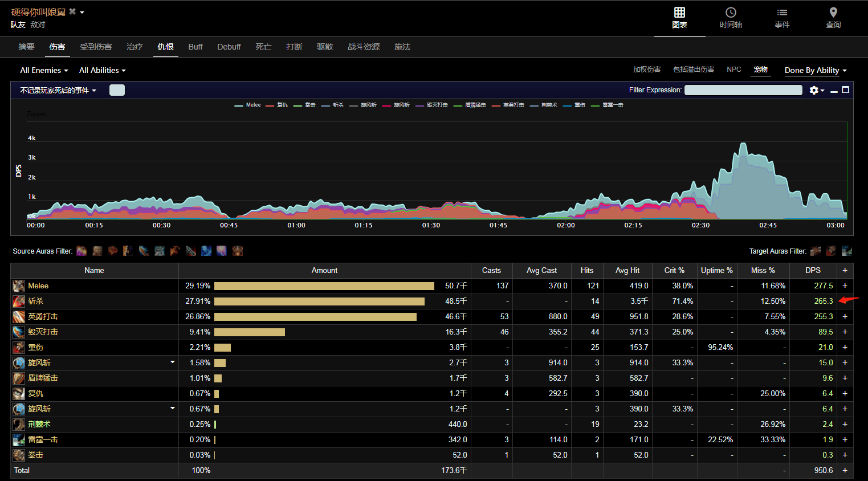Click the 265.3 DPS value for 斩杀

click(824, 301)
